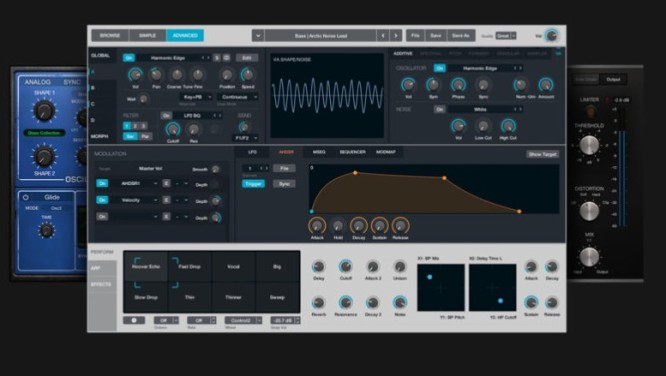Open the MSEG modulation tab
Screen dimensions: 666x376
319,152
